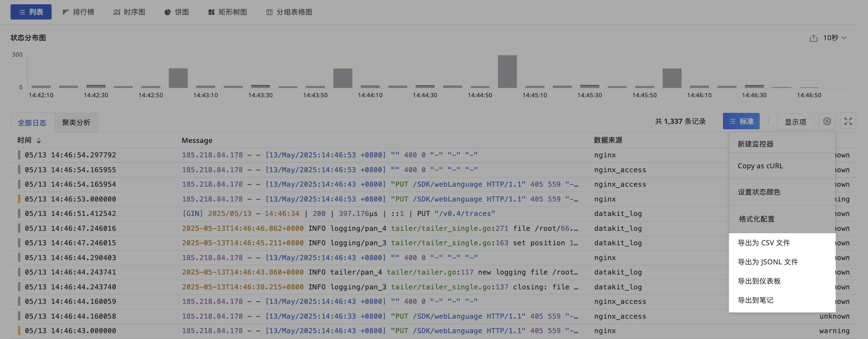
Task: Open log row 05/13 14:46:44.243741
Action: point(433,272)
